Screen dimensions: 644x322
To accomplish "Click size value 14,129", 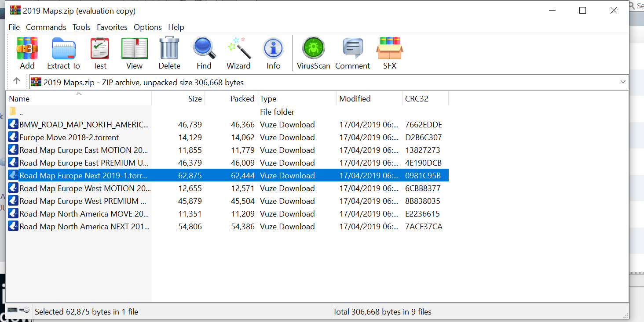I will [190, 137].
